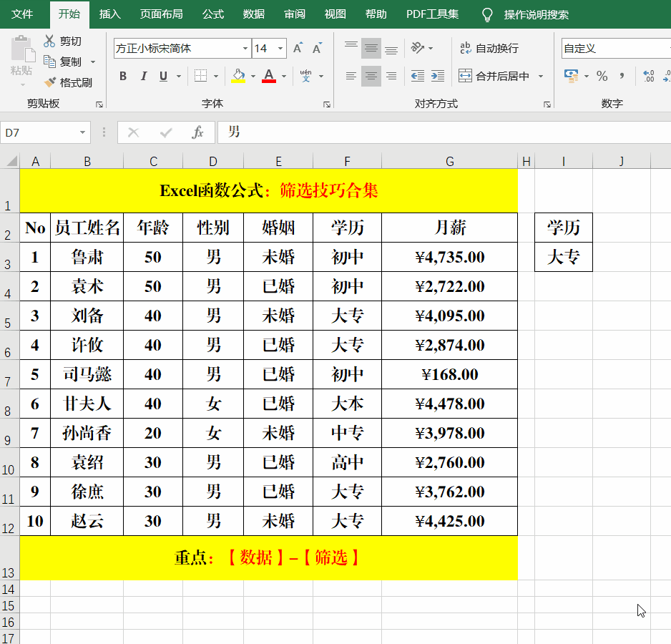Align text left

click(x=351, y=77)
